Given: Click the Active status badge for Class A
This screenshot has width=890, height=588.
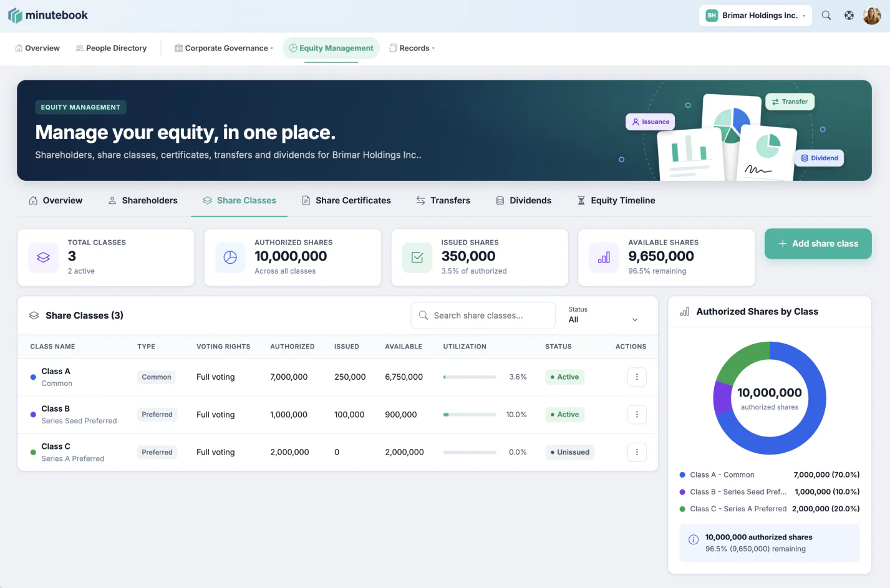Looking at the screenshot, I should [x=564, y=377].
